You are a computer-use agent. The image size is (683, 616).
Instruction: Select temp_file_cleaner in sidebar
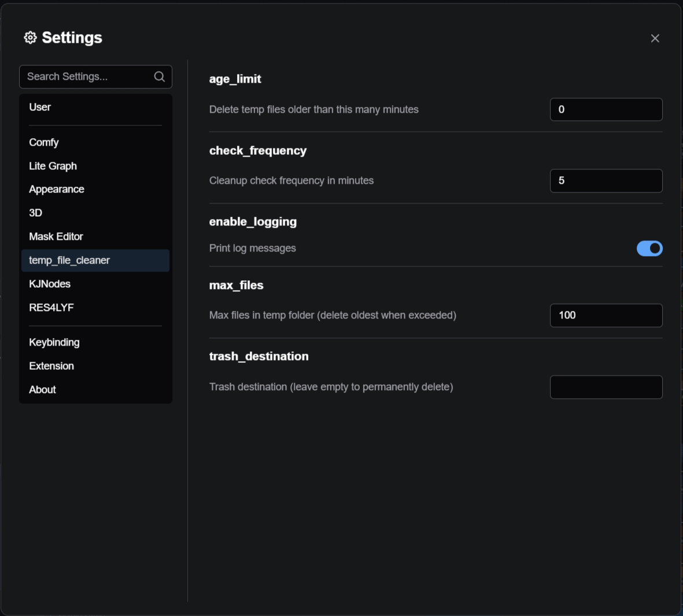(69, 261)
